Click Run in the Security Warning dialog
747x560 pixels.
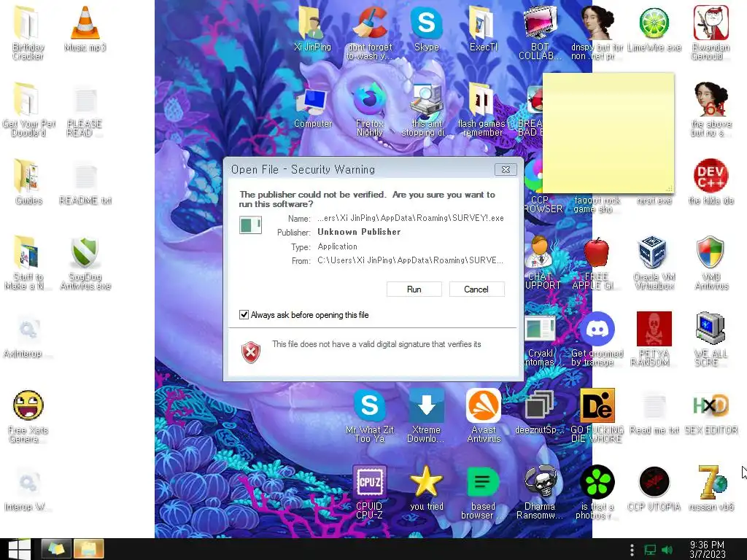tap(414, 289)
